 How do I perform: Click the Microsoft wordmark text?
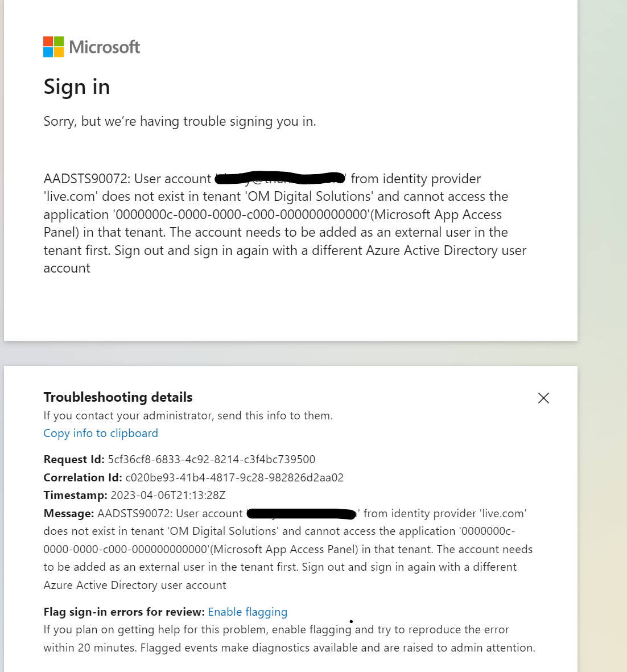(x=105, y=47)
